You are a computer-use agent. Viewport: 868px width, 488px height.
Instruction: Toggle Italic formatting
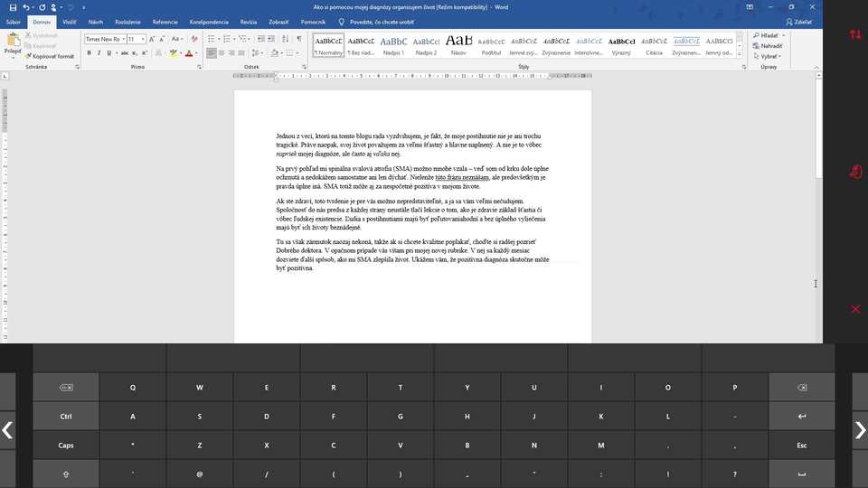[x=99, y=53]
